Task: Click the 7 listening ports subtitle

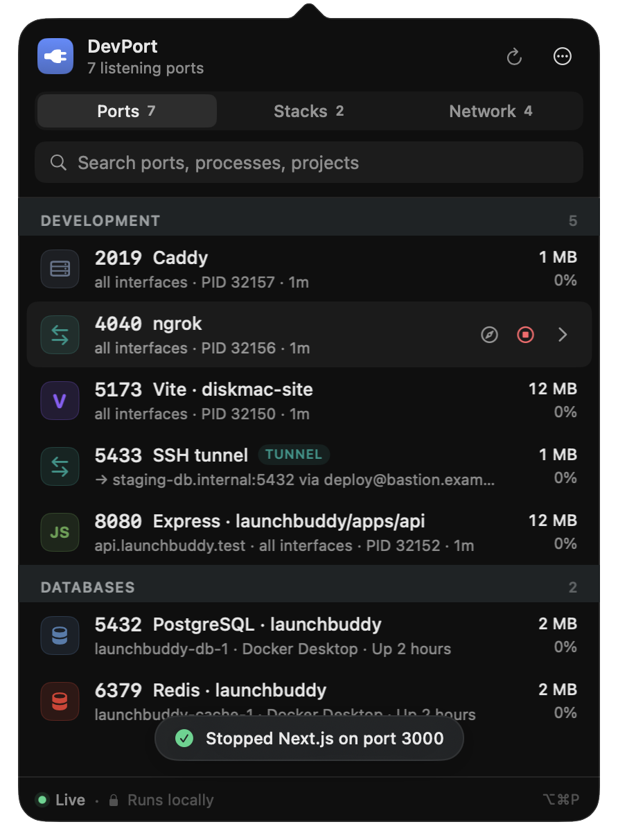Action: pos(145,68)
